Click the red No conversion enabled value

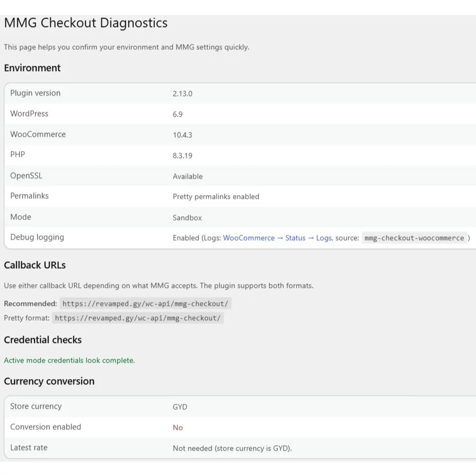point(178,428)
